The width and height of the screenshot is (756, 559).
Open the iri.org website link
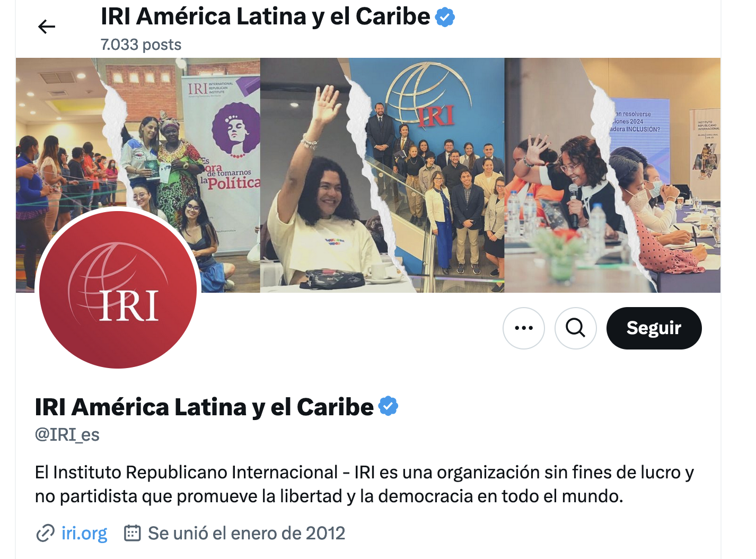pos(84,533)
